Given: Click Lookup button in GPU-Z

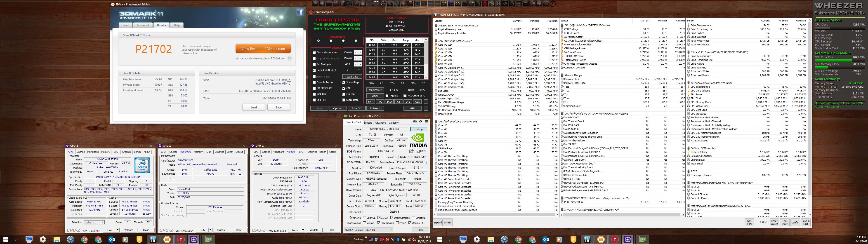Looking at the screenshot, I should [x=418, y=129].
